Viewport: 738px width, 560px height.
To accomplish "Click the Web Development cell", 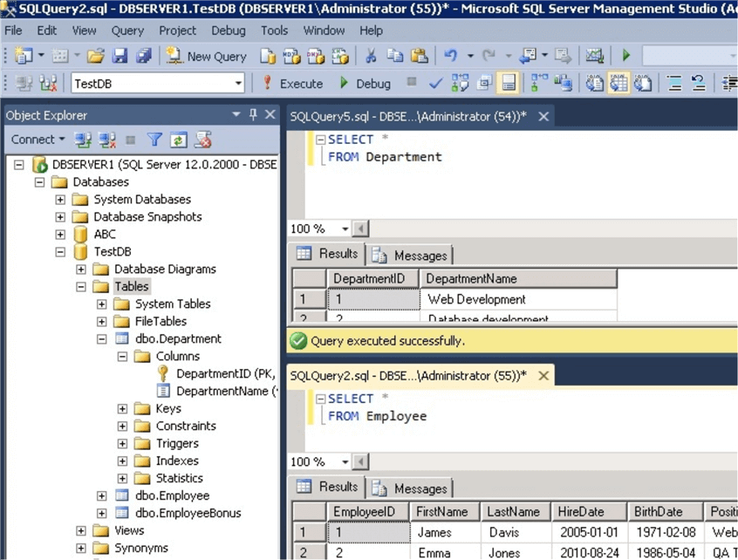I will pos(517,299).
